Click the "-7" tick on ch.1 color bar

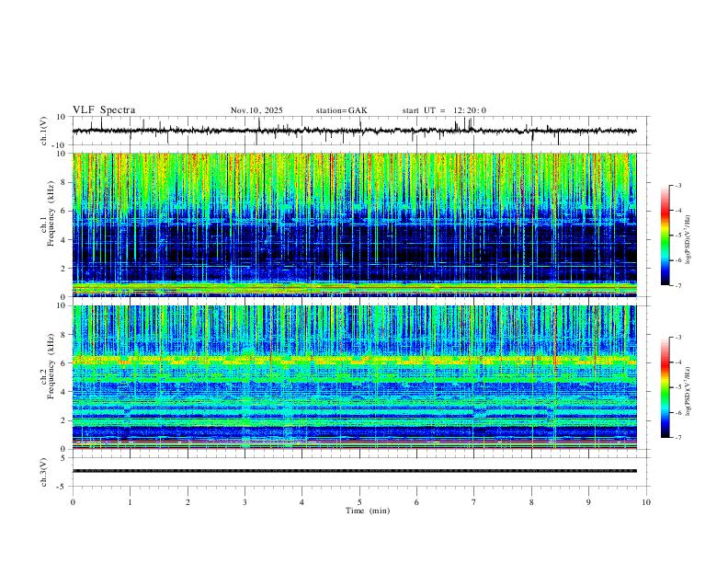pyautogui.click(x=677, y=285)
